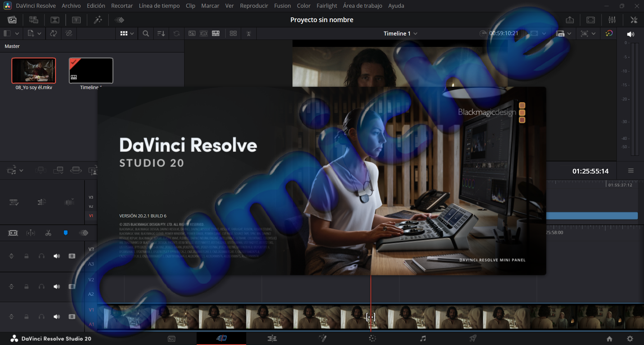The width and height of the screenshot is (644, 345).
Task: Toggle bypass color grades icon
Action: 609,33
